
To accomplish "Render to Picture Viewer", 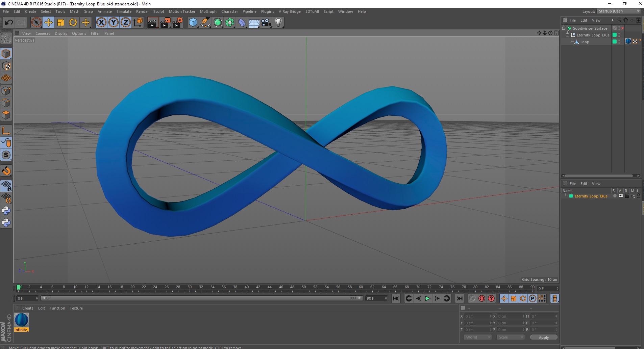I will 165,23.
